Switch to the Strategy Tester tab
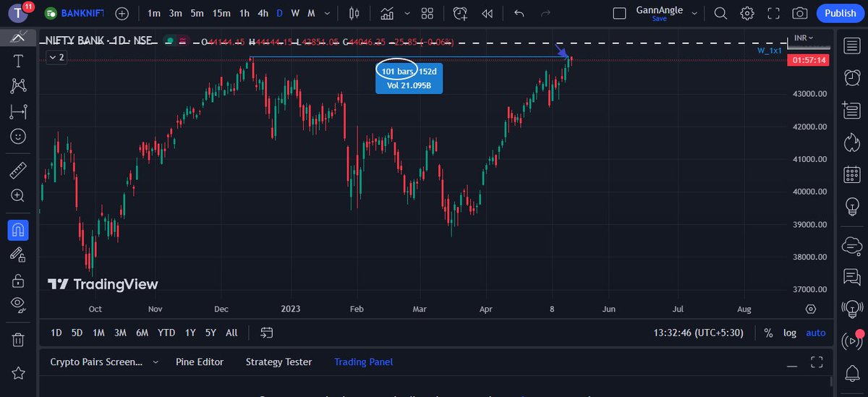Viewport: 868px width, 397px height. 278,362
